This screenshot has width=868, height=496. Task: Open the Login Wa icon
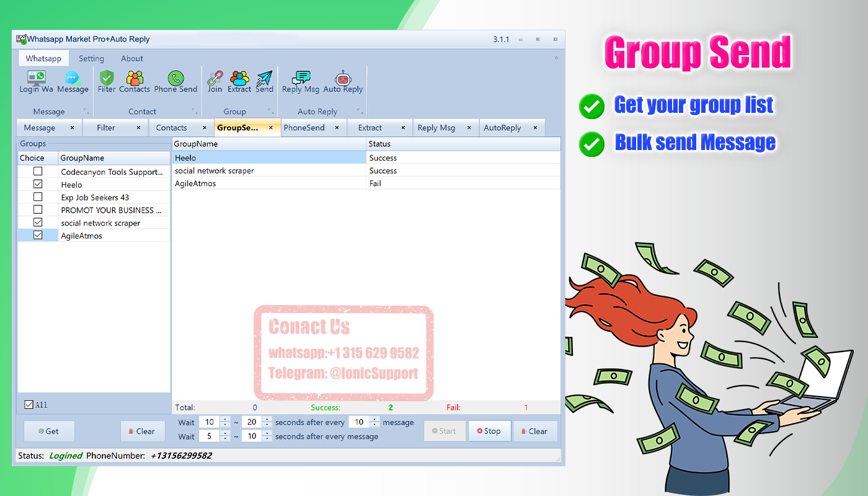[36, 82]
